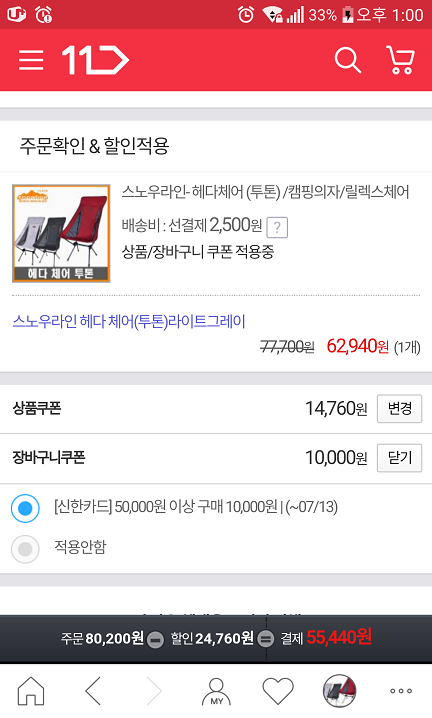Select 적용안함 radio option
Image resolution: width=432 pixels, height=718 pixels.
coord(25,549)
